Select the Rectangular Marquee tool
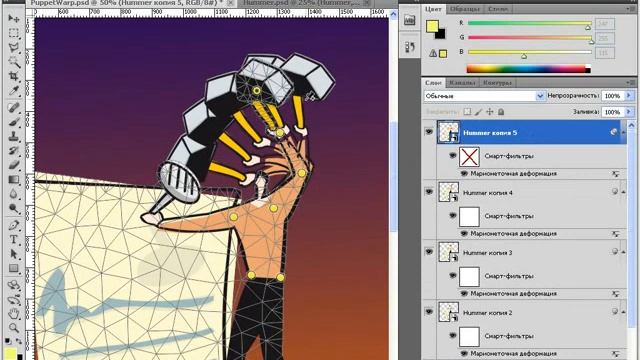This screenshot has width=640, height=360. tap(13, 33)
